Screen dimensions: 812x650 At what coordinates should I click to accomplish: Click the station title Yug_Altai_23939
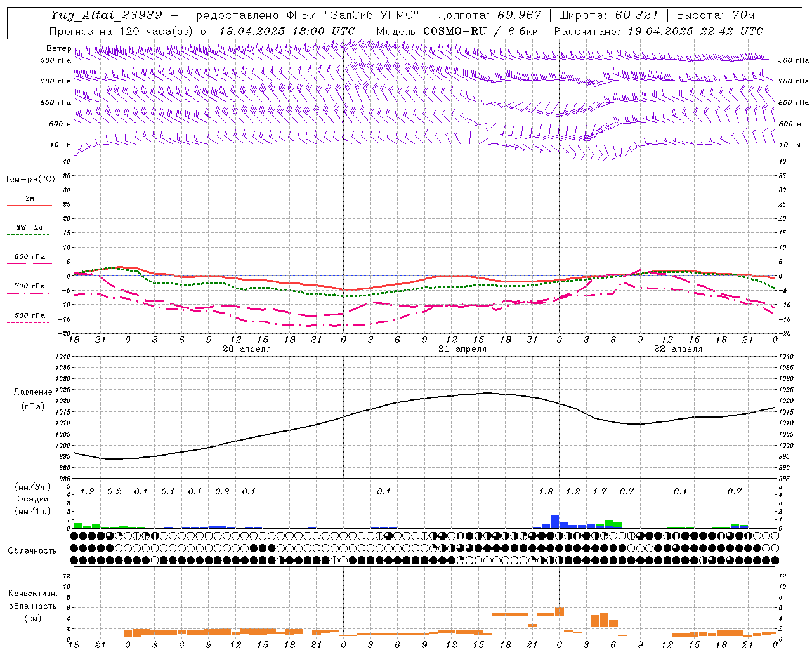click(107, 15)
